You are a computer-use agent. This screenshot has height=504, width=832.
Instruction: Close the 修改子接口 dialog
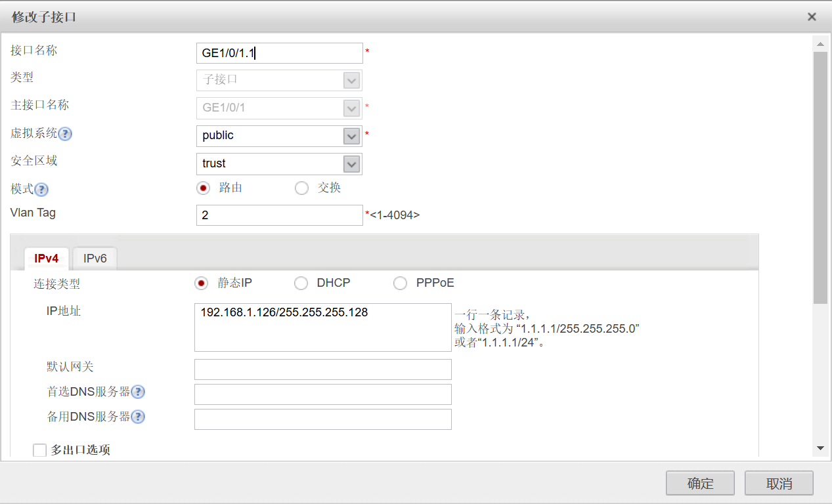point(812,17)
